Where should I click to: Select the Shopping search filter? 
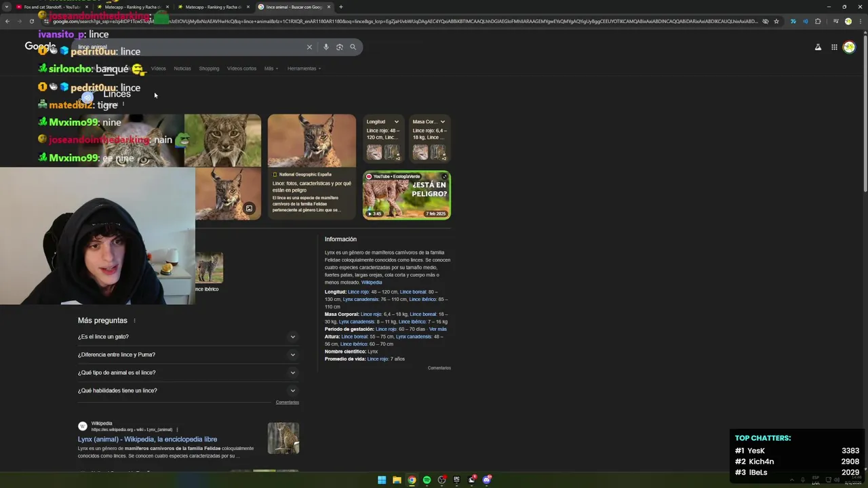point(209,68)
